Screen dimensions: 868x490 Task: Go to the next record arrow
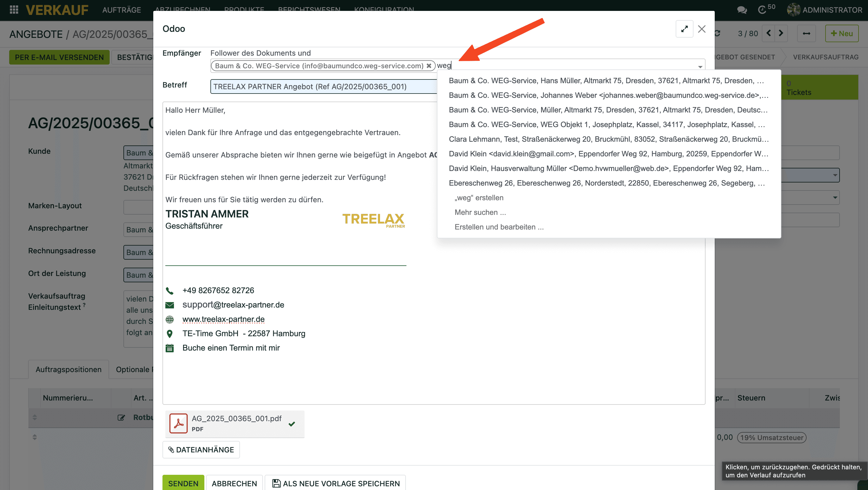[x=781, y=33]
